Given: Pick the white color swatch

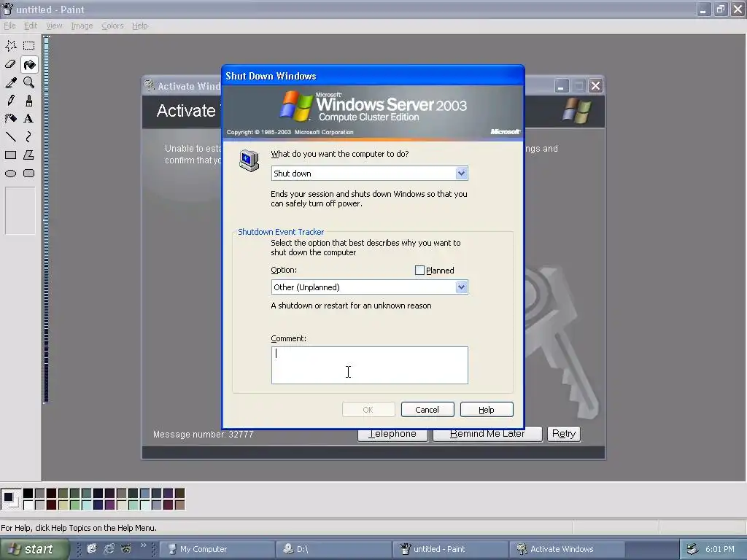Looking at the screenshot, I should 28,505.
